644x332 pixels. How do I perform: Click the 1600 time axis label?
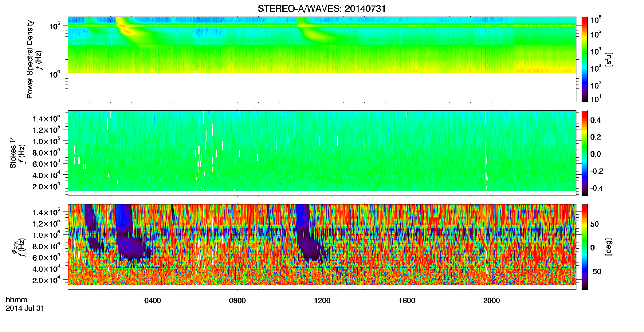coord(407,301)
